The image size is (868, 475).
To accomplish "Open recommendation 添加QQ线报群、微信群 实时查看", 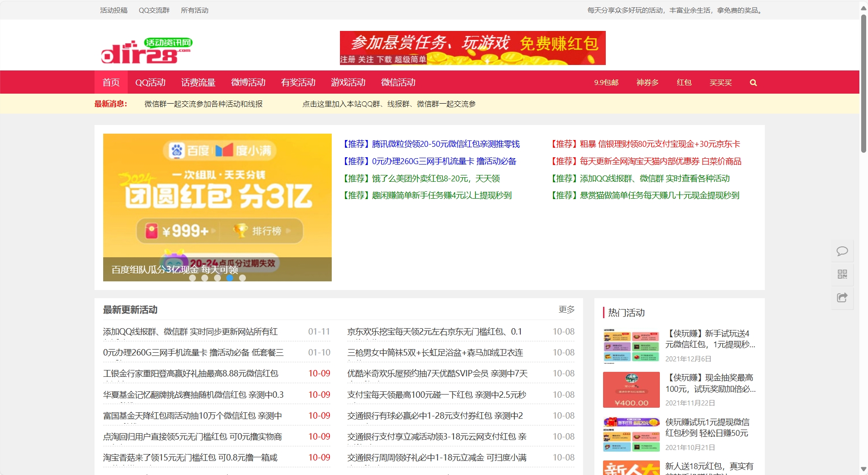I will (639, 179).
